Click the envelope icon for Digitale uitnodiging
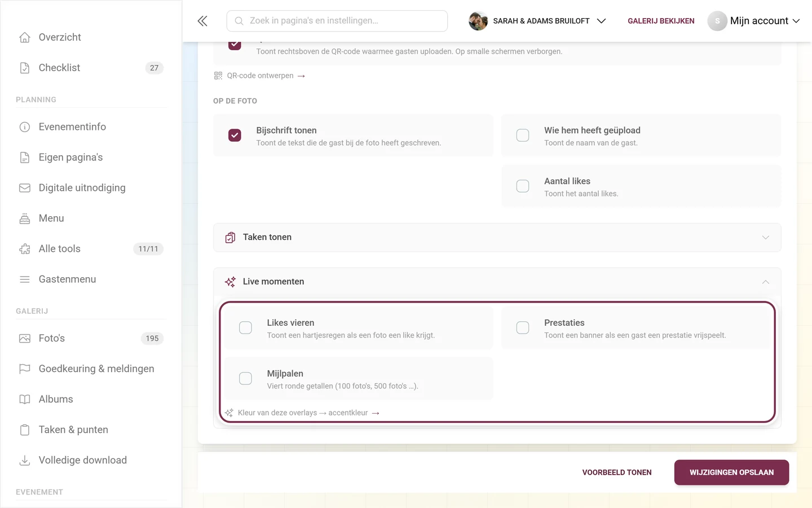This screenshot has height=508, width=812. click(x=25, y=188)
